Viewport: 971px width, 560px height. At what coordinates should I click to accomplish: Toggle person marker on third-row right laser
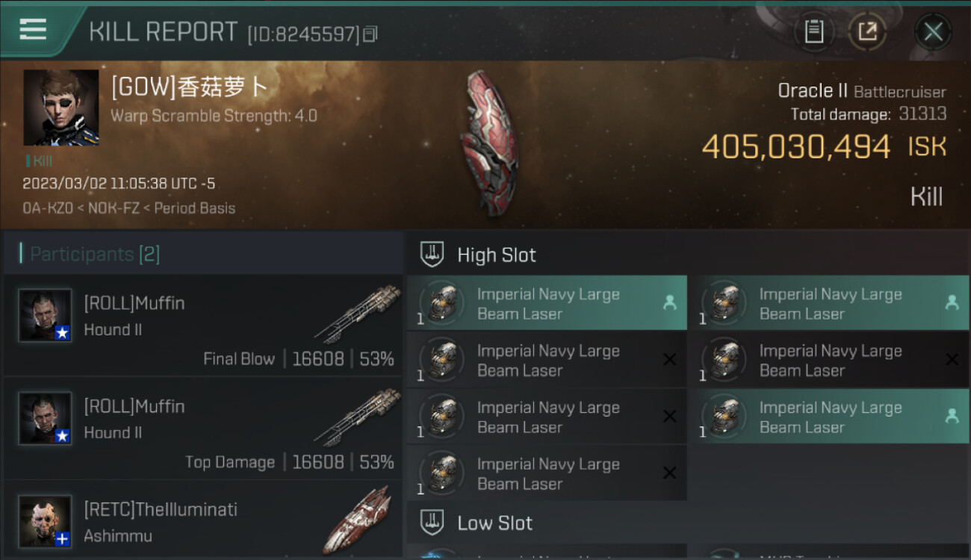click(x=952, y=416)
